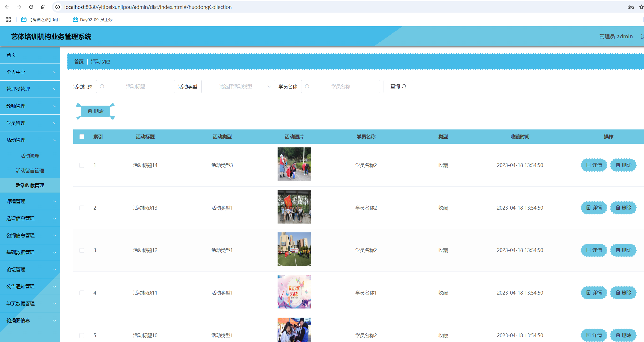Click the 艺体培训机构业务管理系统 title
This screenshot has width=644, height=342.
[x=51, y=37]
